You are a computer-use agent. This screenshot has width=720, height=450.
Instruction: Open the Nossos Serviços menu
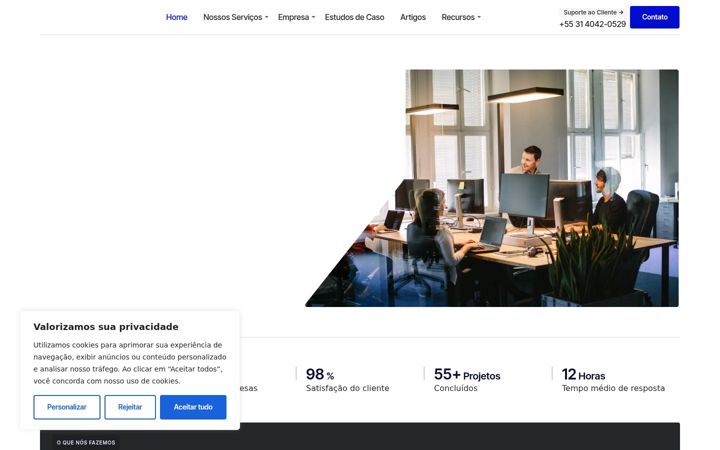[233, 17]
